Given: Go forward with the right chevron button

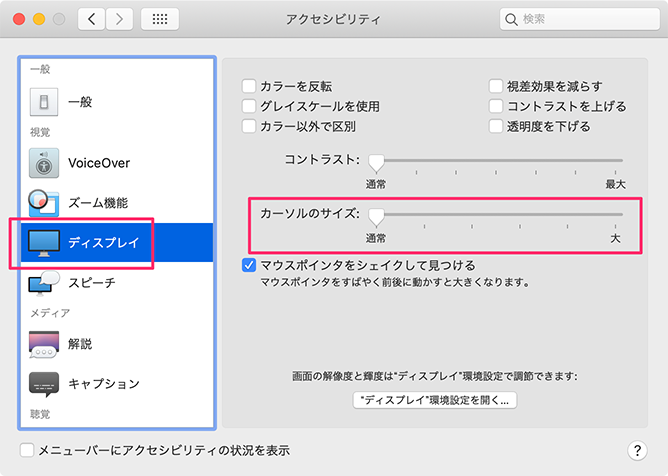Looking at the screenshot, I should pyautogui.click(x=119, y=19).
